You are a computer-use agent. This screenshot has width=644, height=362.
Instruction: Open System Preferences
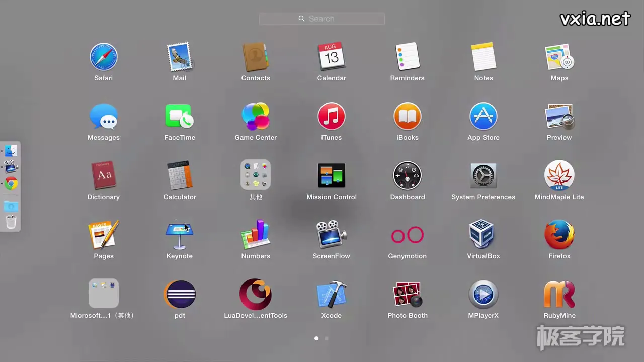[484, 175]
